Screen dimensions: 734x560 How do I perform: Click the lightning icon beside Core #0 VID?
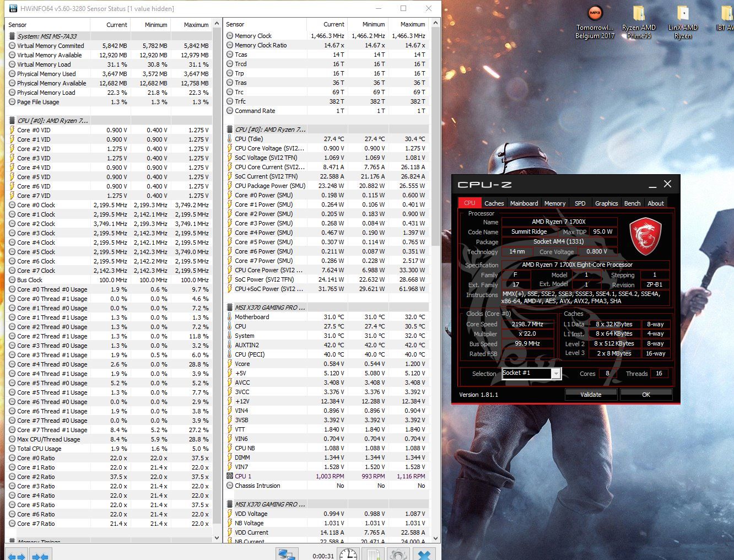[12, 130]
